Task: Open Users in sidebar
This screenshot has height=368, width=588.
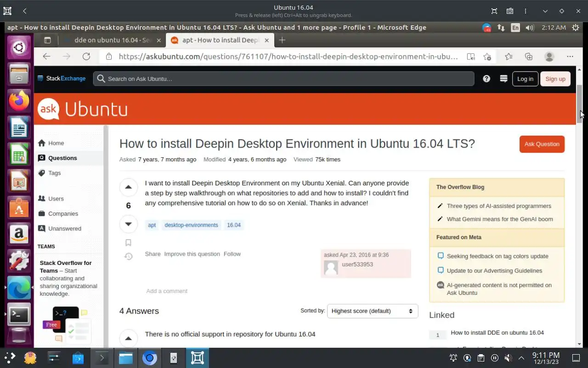Action: [x=56, y=199]
